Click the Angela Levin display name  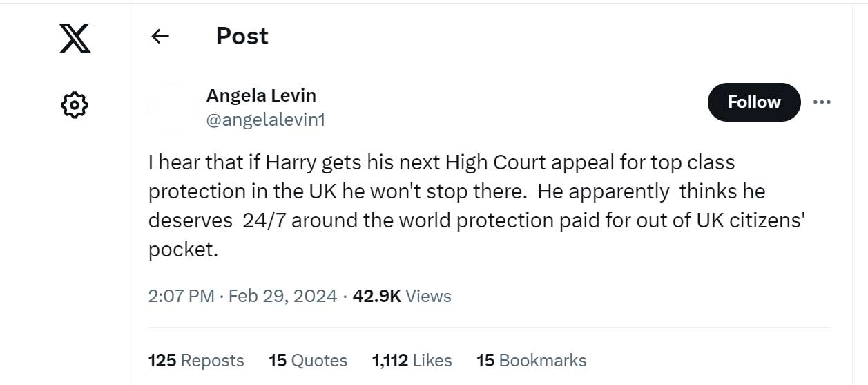(x=261, y=95)
